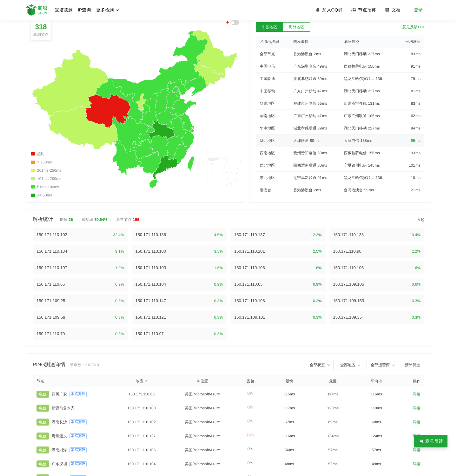View 详情 for 新疆乌鲁木齐 node
This screenshot has width=457, height=476.
pos(417,408)
